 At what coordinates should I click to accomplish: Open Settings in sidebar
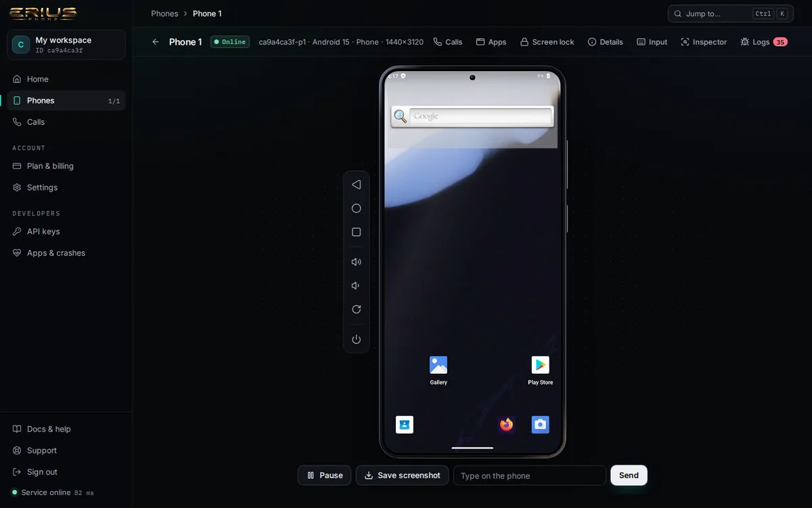pos(66,188)
